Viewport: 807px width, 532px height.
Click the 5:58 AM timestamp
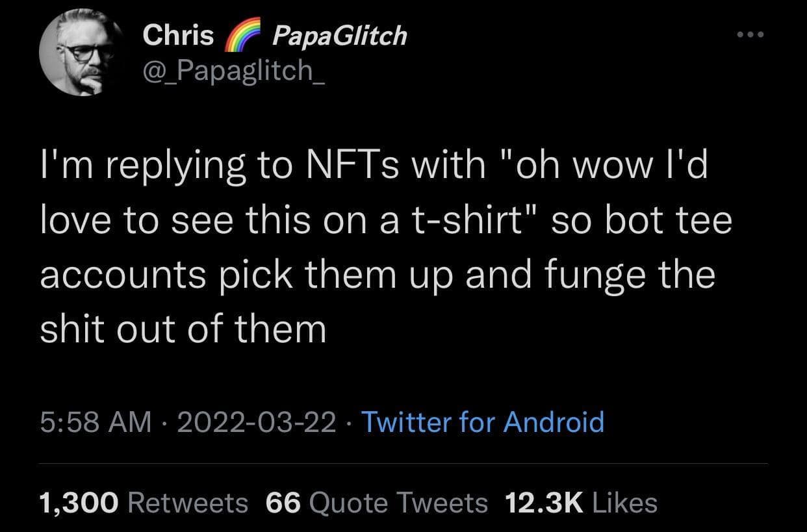click(95, 422)
